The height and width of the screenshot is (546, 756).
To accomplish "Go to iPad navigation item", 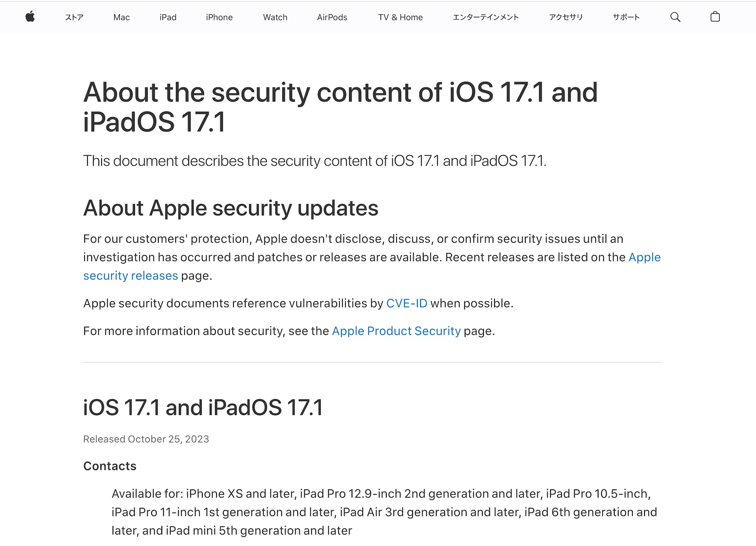I will click(168, 17).
